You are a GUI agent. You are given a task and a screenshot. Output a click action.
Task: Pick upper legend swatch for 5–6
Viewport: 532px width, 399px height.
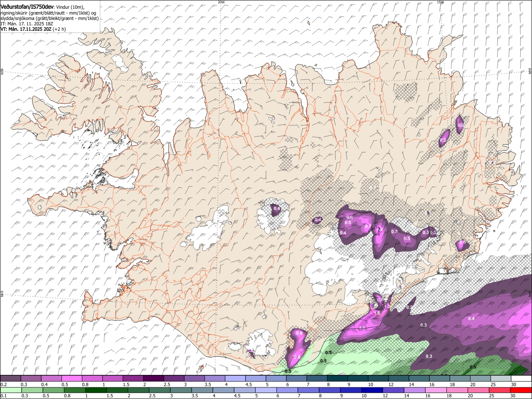point(276,379)
